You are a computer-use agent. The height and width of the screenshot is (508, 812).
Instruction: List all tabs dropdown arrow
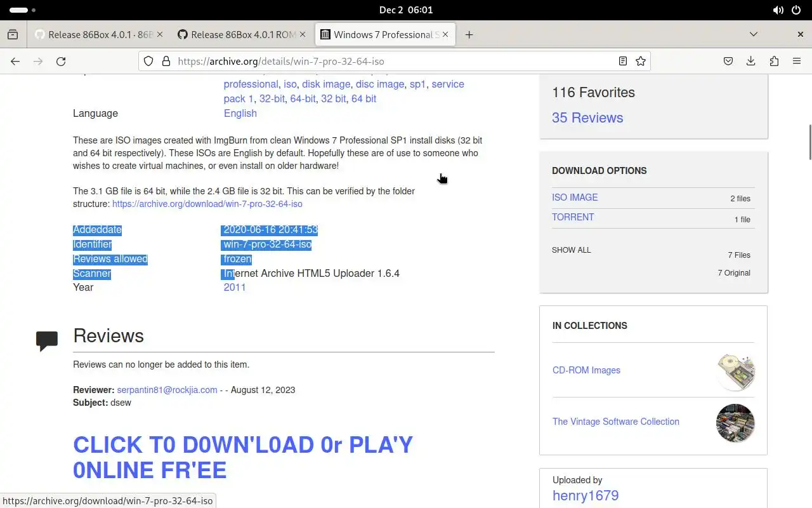754,34
